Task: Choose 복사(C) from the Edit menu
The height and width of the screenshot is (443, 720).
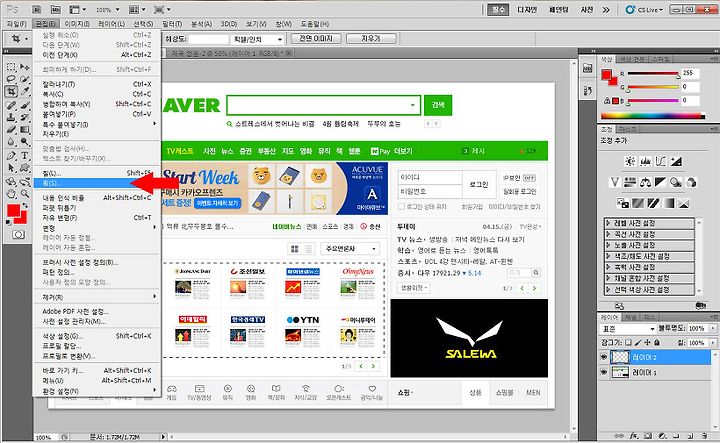Action: [x=96, y=94]
